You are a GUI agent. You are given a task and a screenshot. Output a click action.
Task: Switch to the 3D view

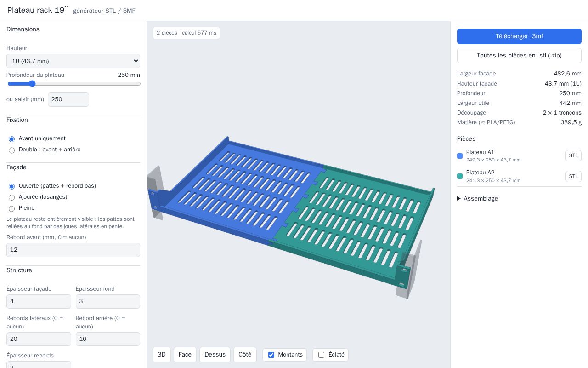coord(162,355)
